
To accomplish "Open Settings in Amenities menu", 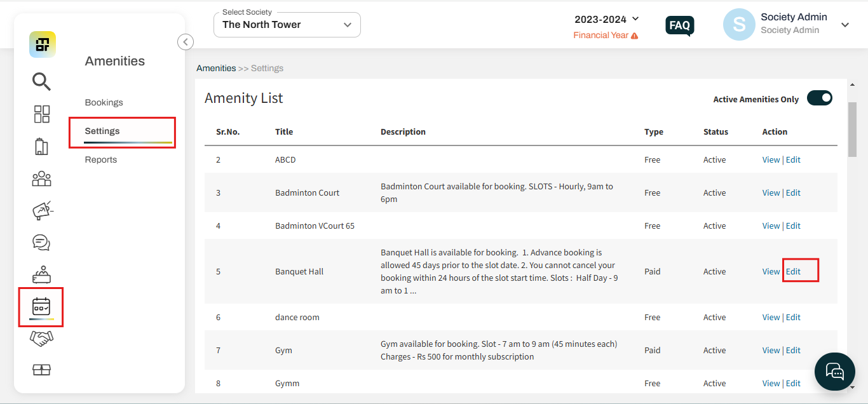I will [102, 131].
